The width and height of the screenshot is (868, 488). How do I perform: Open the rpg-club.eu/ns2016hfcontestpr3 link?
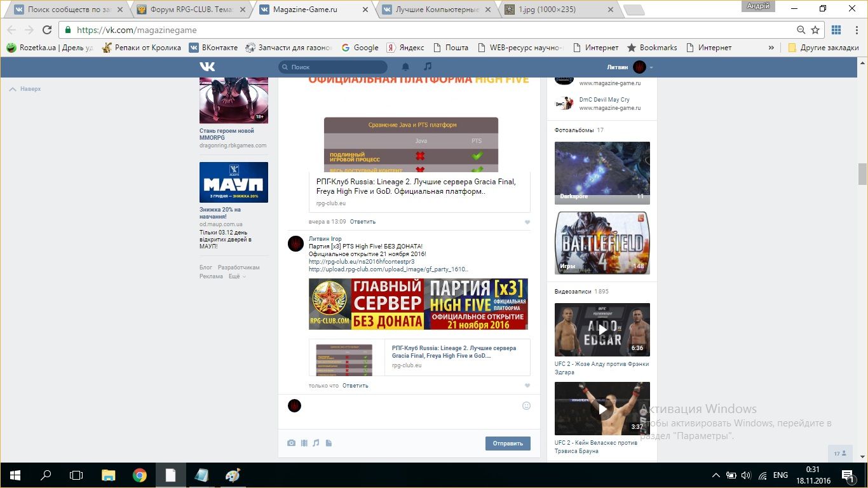362,261
